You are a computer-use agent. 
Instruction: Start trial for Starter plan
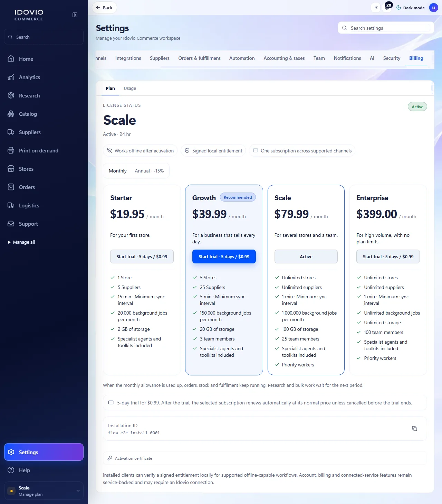(x=142, y=256)
